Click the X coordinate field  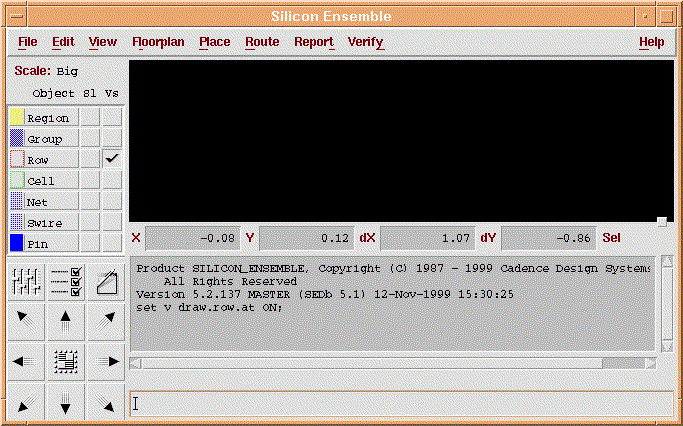coord(193,238)
